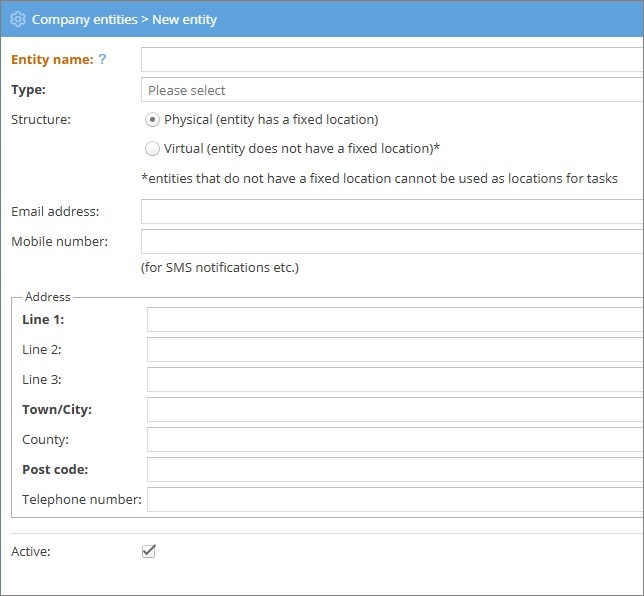Open the Type 'Please select' dropdown
Screen dimensions: 644x596
point(392,90)
